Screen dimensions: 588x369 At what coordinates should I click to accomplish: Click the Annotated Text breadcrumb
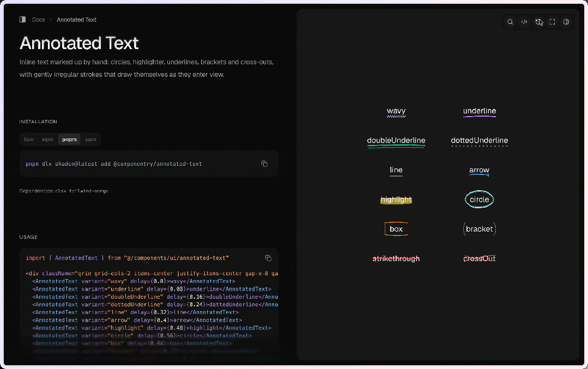click(76, 20)
